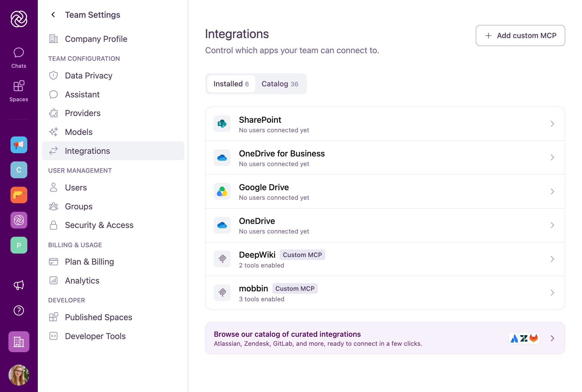
Task: Expand the OneDrive for Business row chevron
Action: pos(552,158)
